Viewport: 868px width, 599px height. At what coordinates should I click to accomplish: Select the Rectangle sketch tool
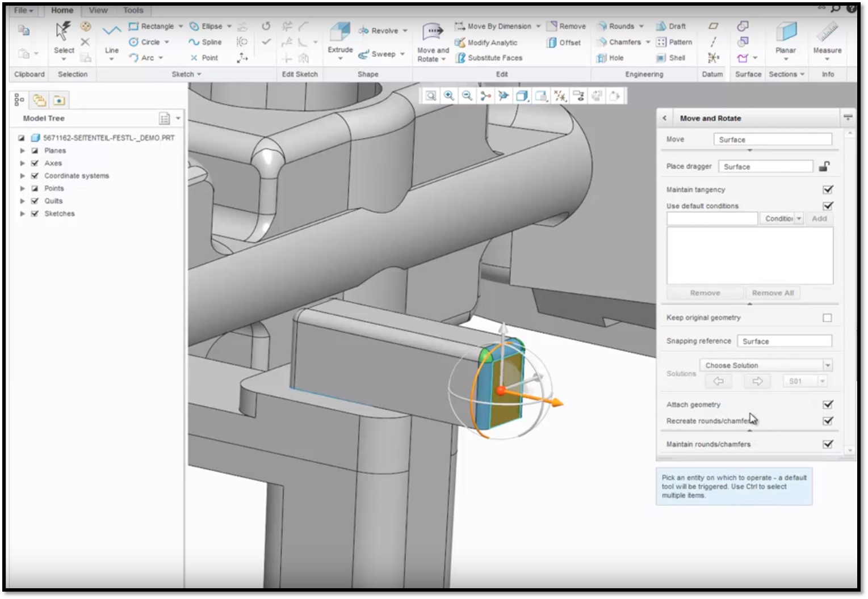coord(152,26)
